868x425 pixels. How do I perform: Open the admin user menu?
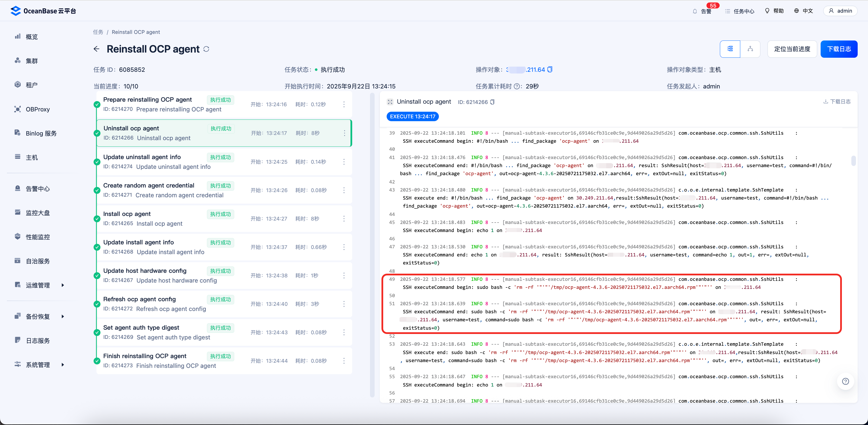pyautogui.click(x=840, y=11)
